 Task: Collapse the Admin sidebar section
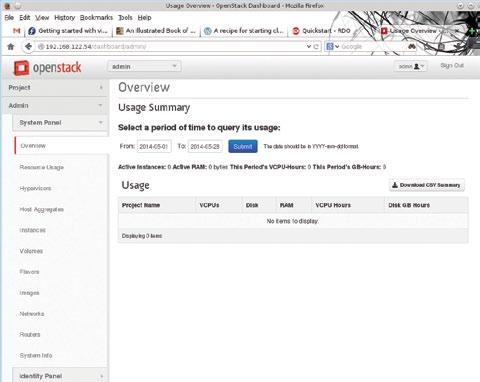point(55,105)
